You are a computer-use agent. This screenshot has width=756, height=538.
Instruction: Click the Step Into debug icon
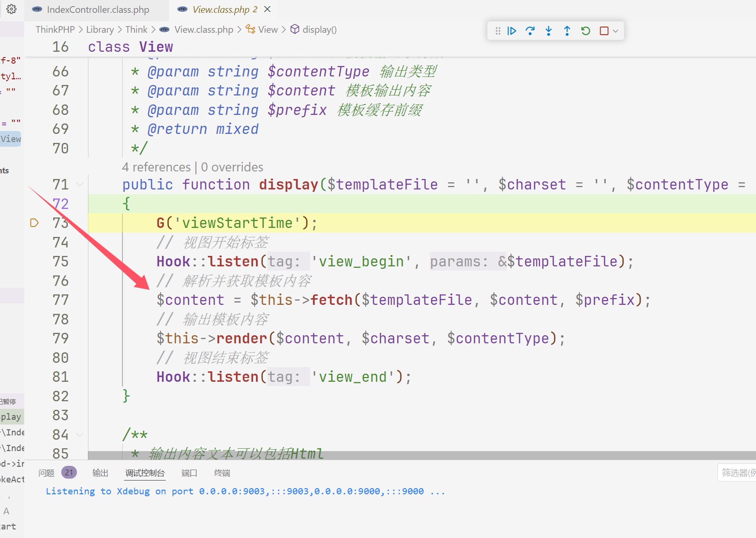[548, 31]
